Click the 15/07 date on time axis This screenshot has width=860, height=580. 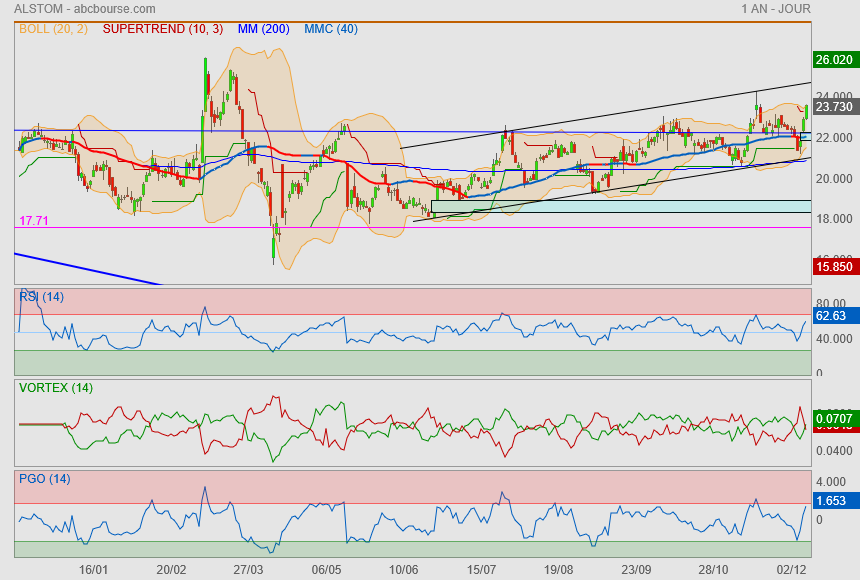click(x=481, y=569)
